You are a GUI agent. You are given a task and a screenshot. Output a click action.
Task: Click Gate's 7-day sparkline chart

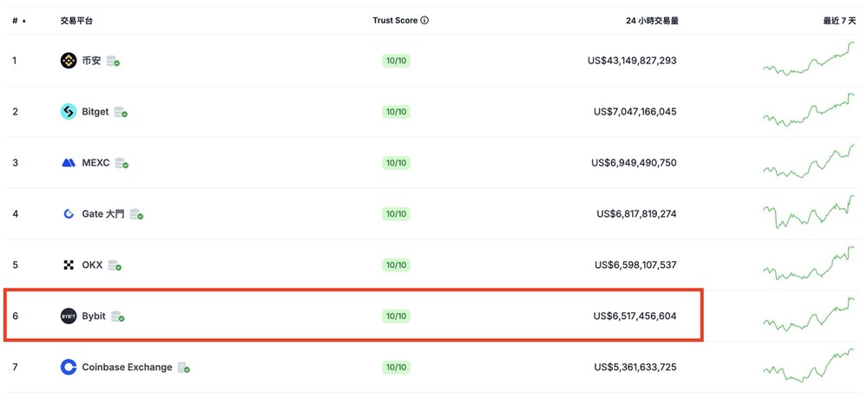click(x=808, y=212)
